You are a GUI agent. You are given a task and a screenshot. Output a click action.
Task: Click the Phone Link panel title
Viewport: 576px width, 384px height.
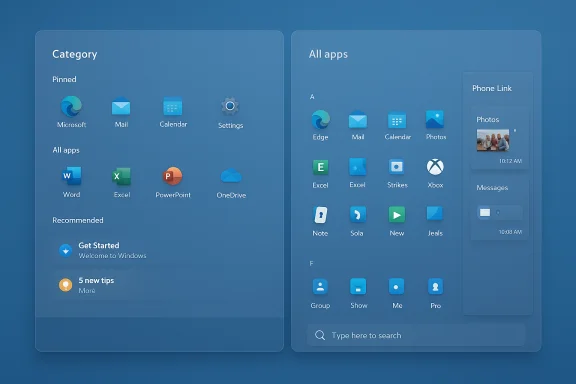(x=492, y=88)
